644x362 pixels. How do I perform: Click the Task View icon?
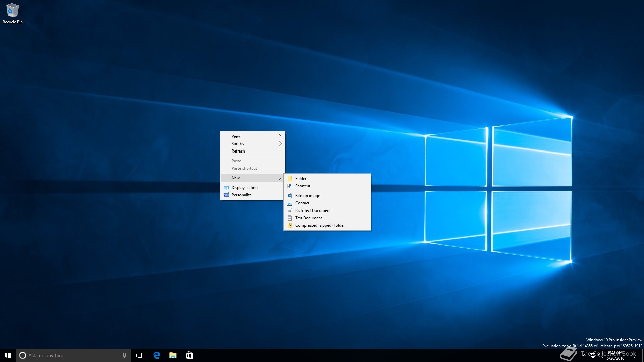140,355
